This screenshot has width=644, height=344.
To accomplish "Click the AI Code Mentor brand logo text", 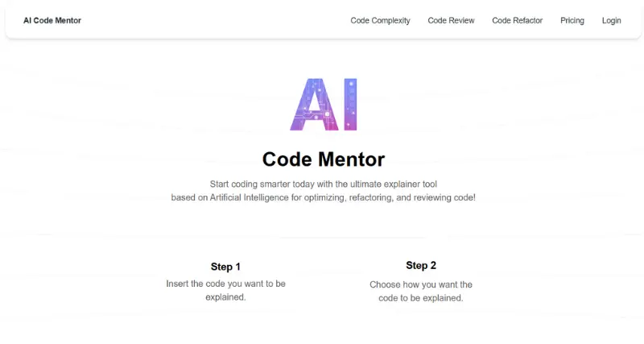I will click(52, 21).
